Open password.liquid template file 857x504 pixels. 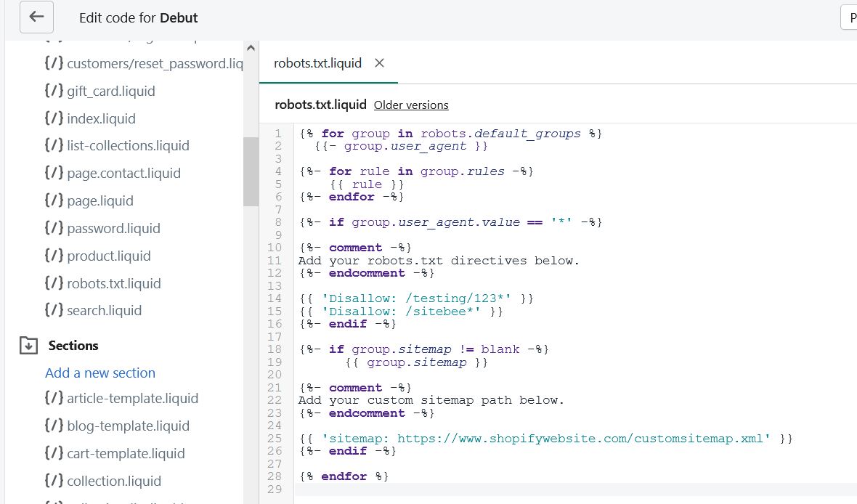pos(102,228)
